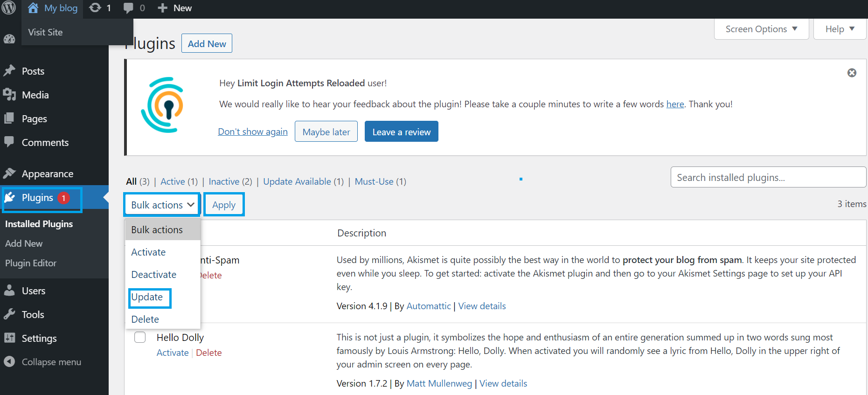
Task: Click the Users person icon
Action: coord(9,291)
